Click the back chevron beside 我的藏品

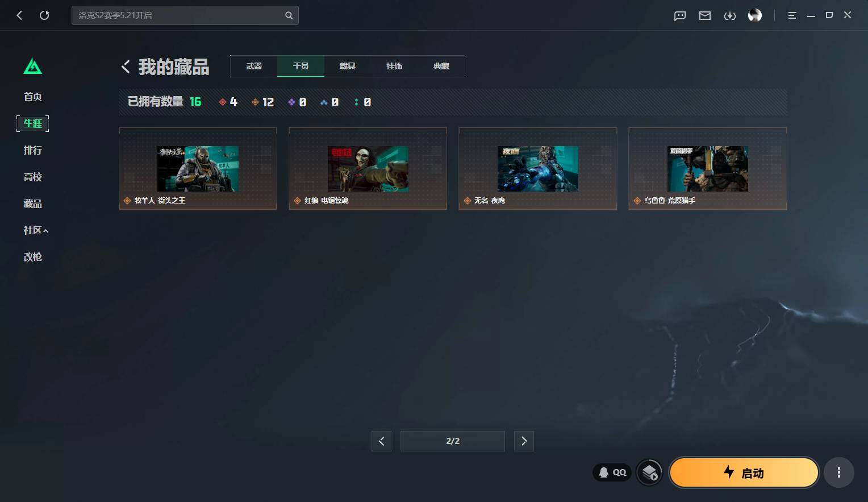[x=126, y=67]
